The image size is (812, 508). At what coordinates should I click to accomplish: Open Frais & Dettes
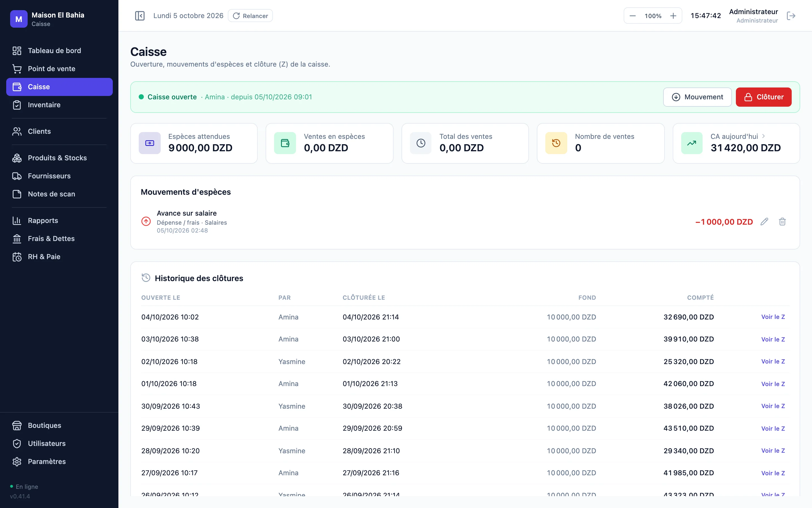pos(59,239)
